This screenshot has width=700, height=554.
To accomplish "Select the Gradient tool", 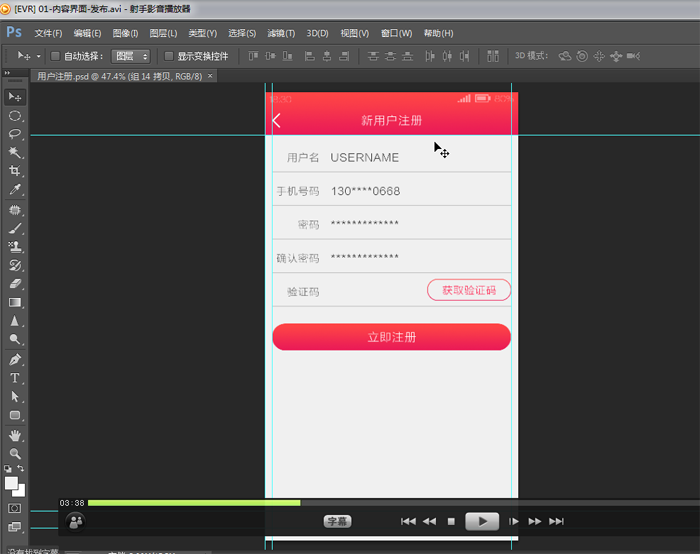I will (x=15, y=302).
